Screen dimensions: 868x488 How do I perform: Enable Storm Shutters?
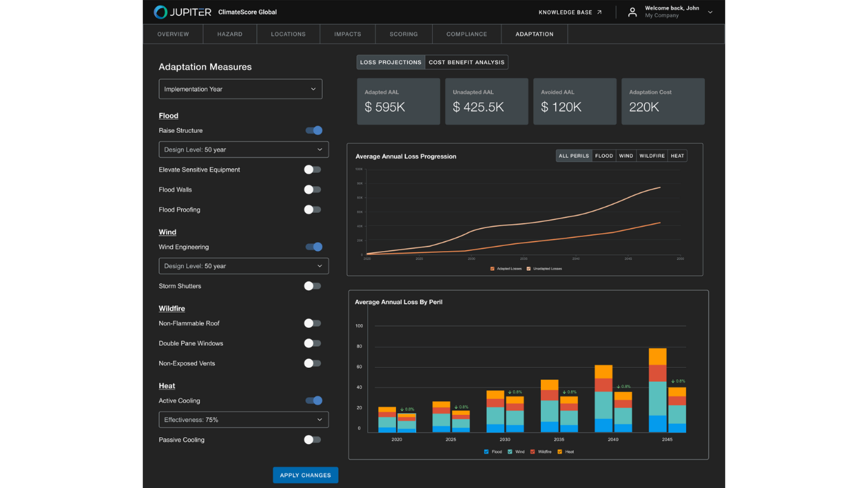pyautogui.click(x=312, y=286)
